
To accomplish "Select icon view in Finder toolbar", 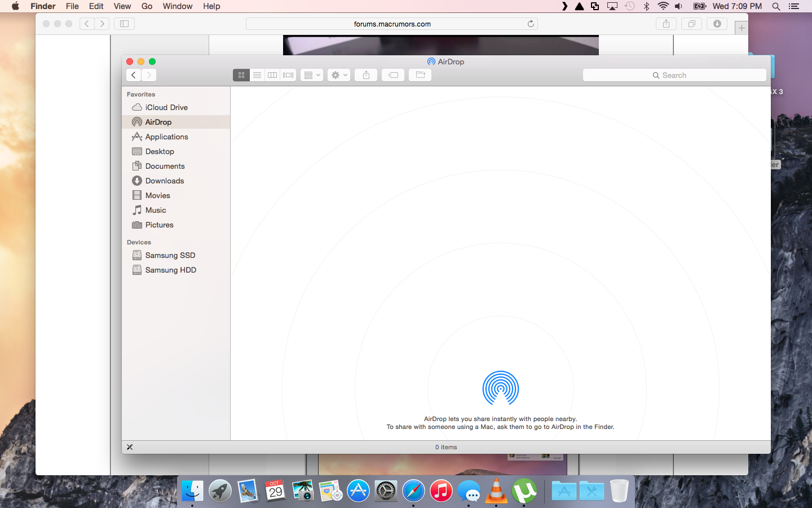I will tap(241, 75).
